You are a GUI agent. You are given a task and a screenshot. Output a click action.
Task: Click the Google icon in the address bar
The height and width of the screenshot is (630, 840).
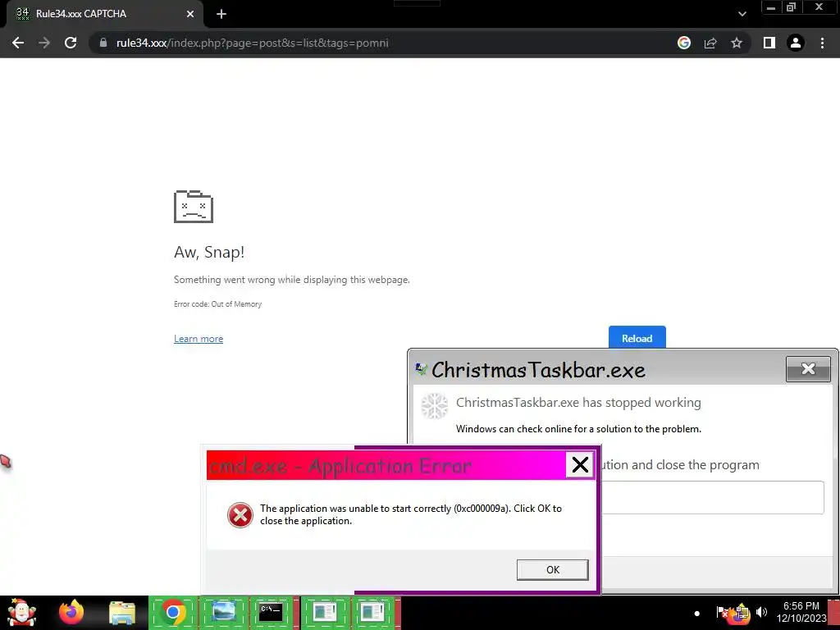click(x=684, y=43)
